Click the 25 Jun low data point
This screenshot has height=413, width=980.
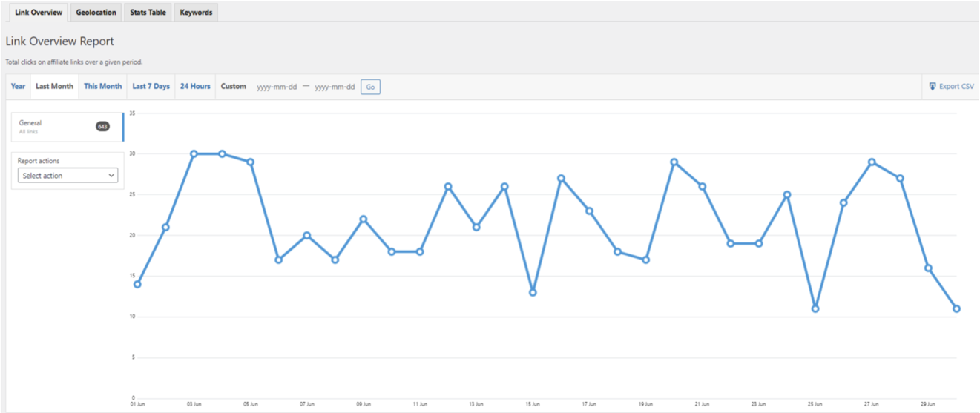(815, 308)
